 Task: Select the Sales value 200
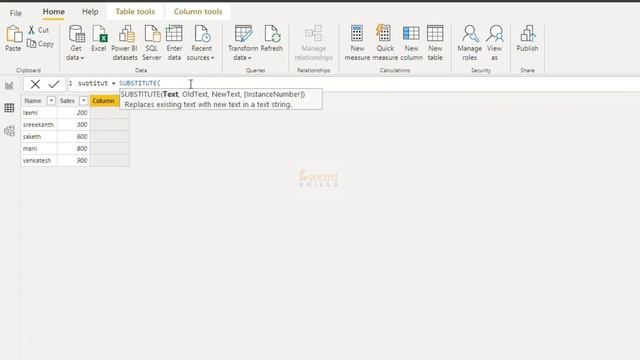coord(73,113)
